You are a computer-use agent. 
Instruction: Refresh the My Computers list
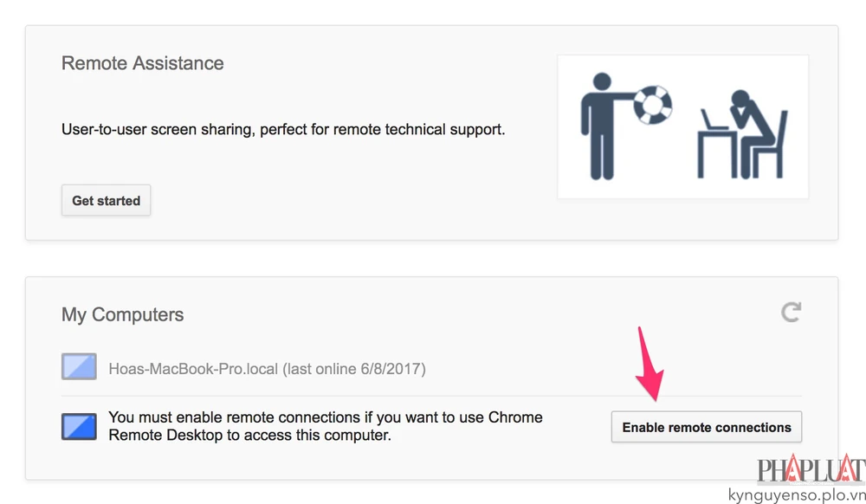pyautogui.click(x=791, y=313)
